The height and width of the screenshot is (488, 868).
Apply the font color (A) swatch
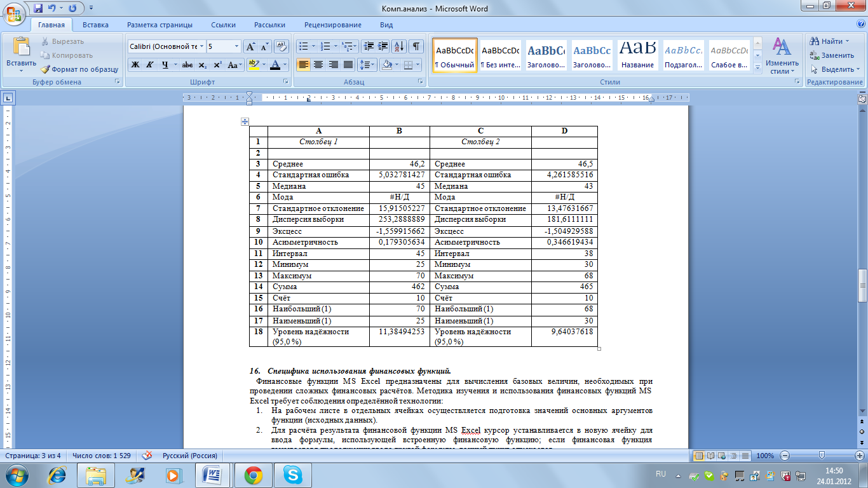pos(275,65)
